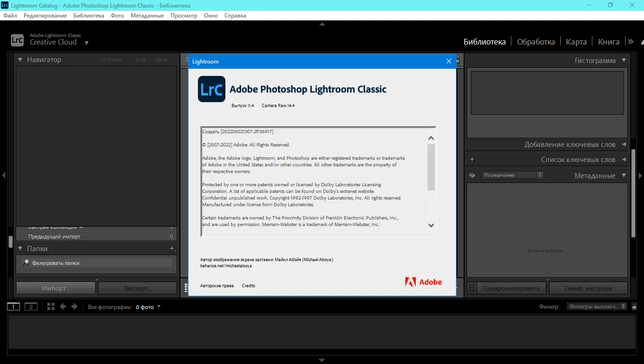This screenshot has width=644, height=364.
Task: Click the Импорт... button
Action: point(56,288)
